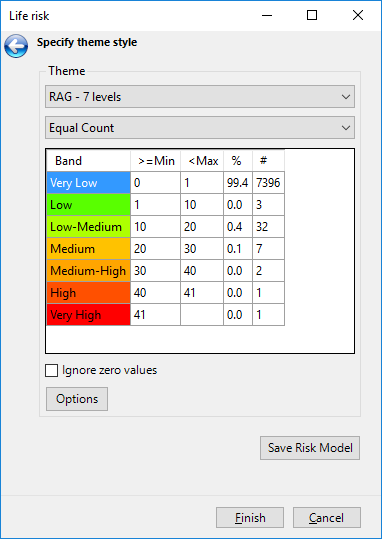Screen dimensions: 382x539
Task: Save the Risk Model
Action: (310, 448)
